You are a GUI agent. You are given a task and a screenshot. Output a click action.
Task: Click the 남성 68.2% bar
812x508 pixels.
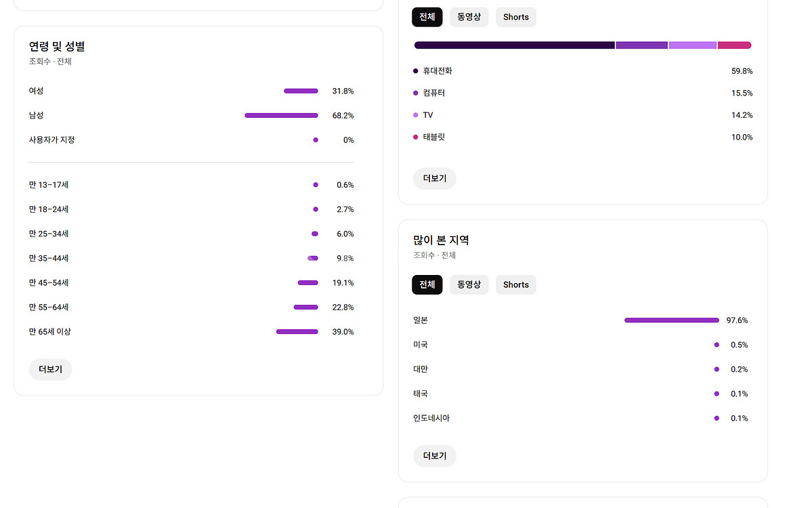[x=281, y=115]
